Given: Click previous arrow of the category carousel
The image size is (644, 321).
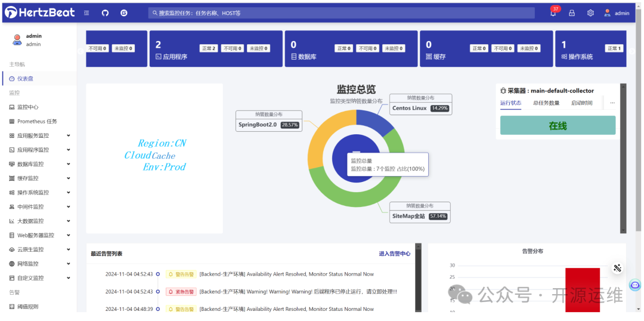Looking at the screenshot, I should (x=80, y=51).
